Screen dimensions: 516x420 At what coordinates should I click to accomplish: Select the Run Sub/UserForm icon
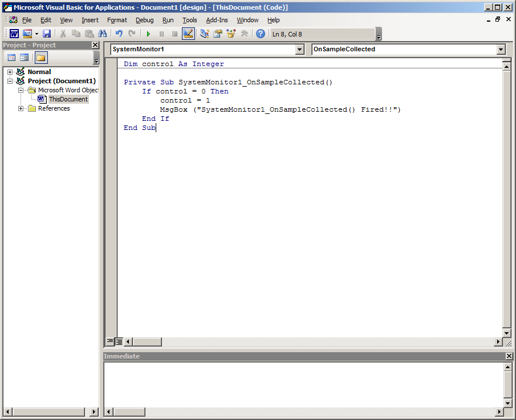click(148, 33)
